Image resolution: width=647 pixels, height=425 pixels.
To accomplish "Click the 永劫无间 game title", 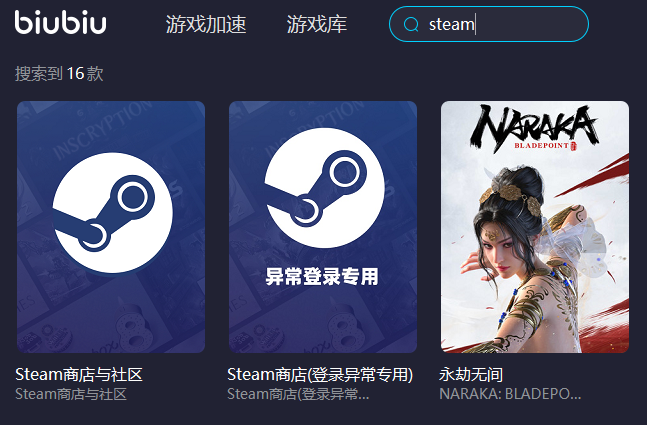I will (x=471, y=375).
